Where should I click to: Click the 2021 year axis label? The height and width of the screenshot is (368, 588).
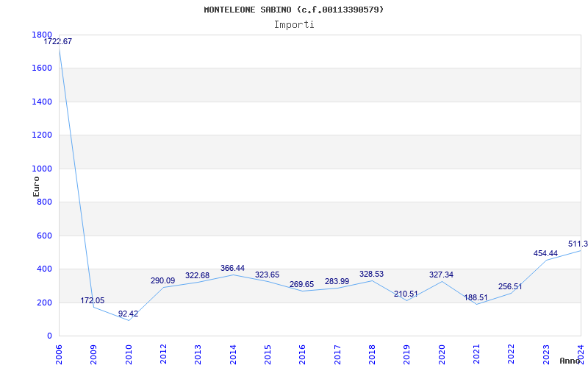click(476, 355)
